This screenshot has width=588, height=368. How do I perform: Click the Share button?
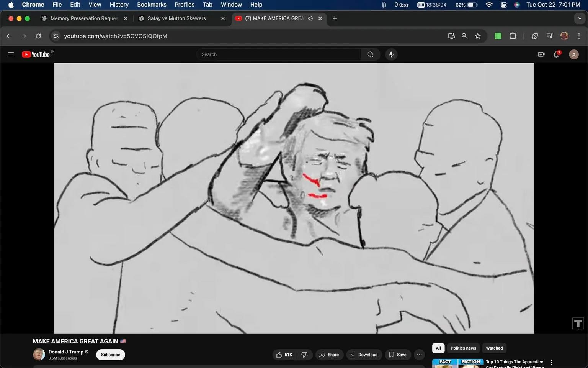(329, 355)
